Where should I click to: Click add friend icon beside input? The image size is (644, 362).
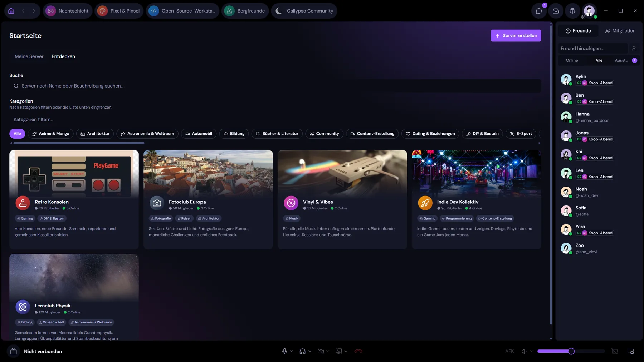pyautogui.click(x=634, y=48)
